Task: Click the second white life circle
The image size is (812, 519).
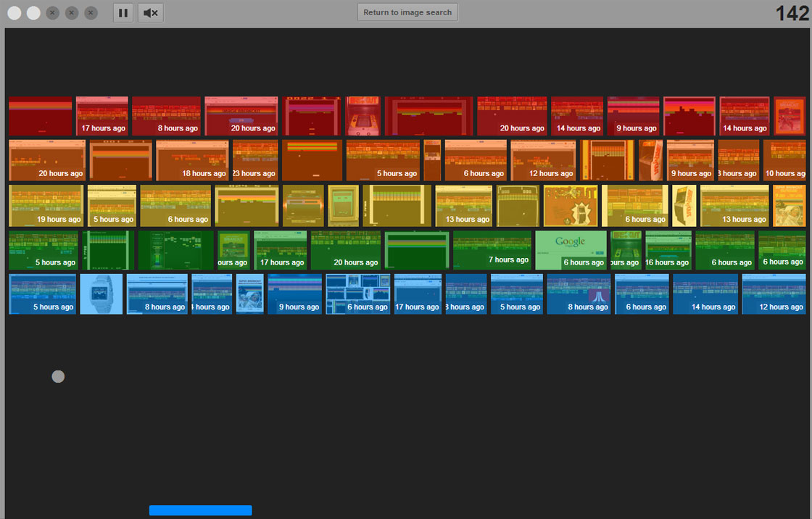Action: (33, 12)
